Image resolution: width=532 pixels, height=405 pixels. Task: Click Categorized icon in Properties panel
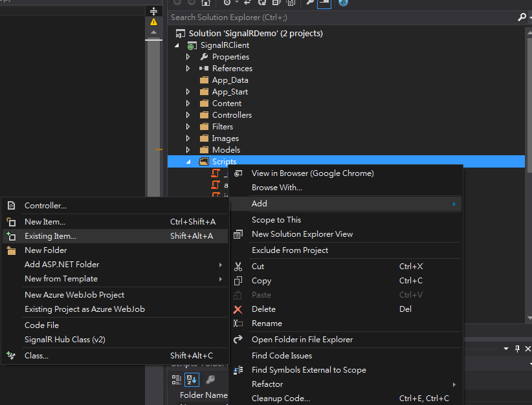click(x=177, y=380)
